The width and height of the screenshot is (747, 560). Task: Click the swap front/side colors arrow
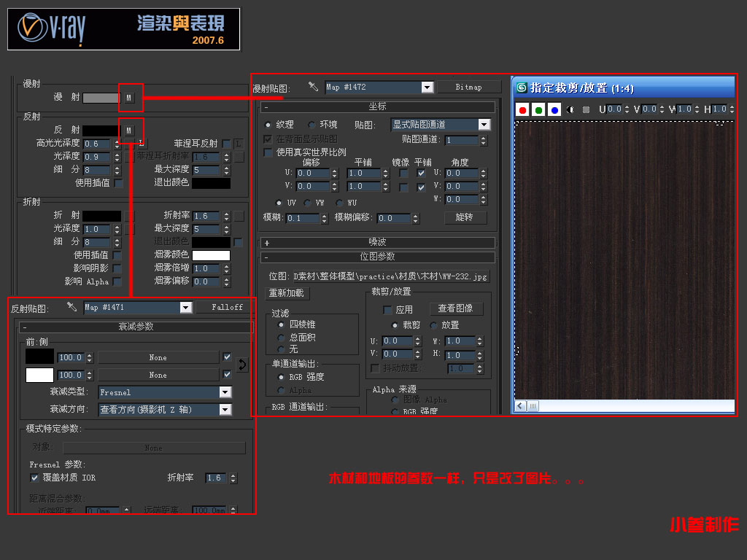242,365
